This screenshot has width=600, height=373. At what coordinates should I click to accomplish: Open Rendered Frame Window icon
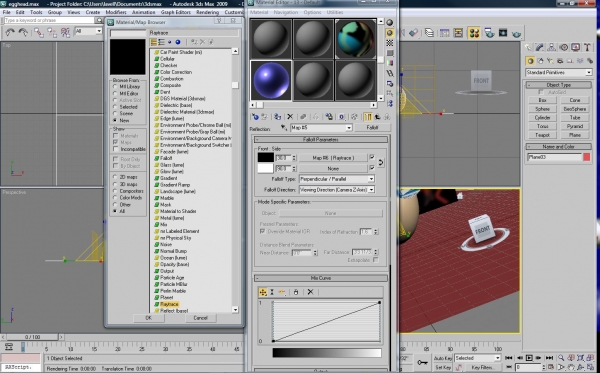503,33
